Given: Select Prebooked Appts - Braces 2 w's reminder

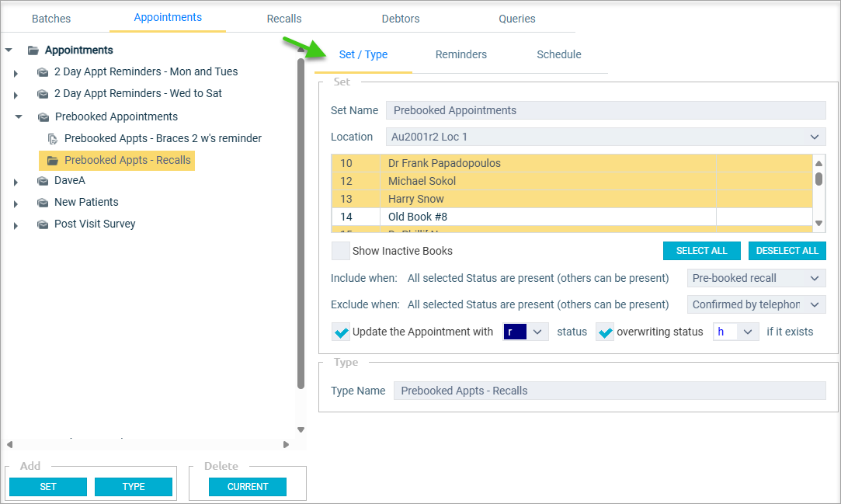Looking at the screenshot, I should coord(163,138).
